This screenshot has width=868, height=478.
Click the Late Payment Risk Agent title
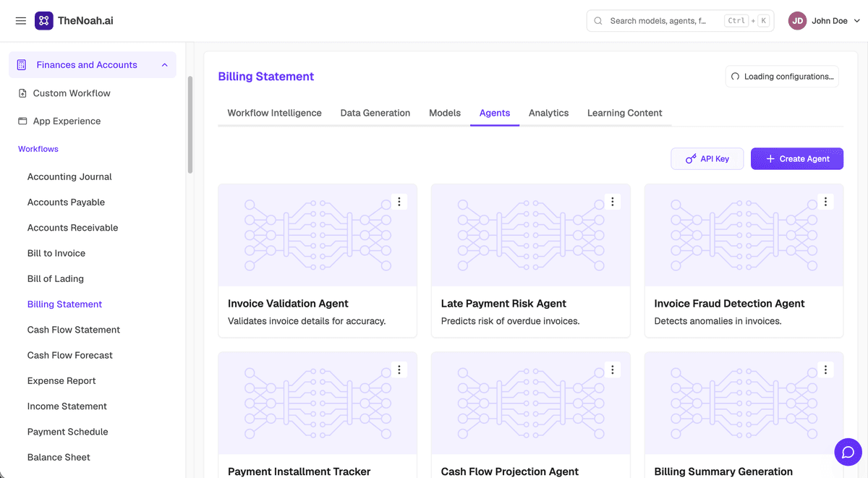503,304
